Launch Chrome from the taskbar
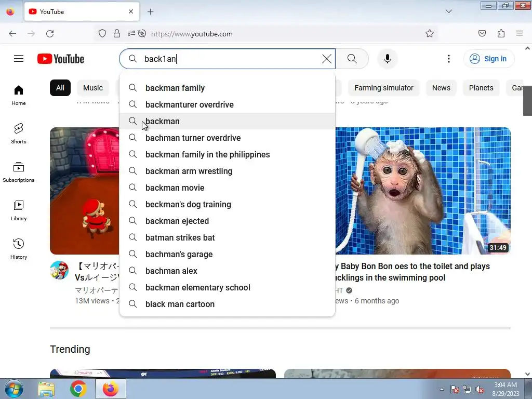The image size is (532, 399). tap(78, 389)
